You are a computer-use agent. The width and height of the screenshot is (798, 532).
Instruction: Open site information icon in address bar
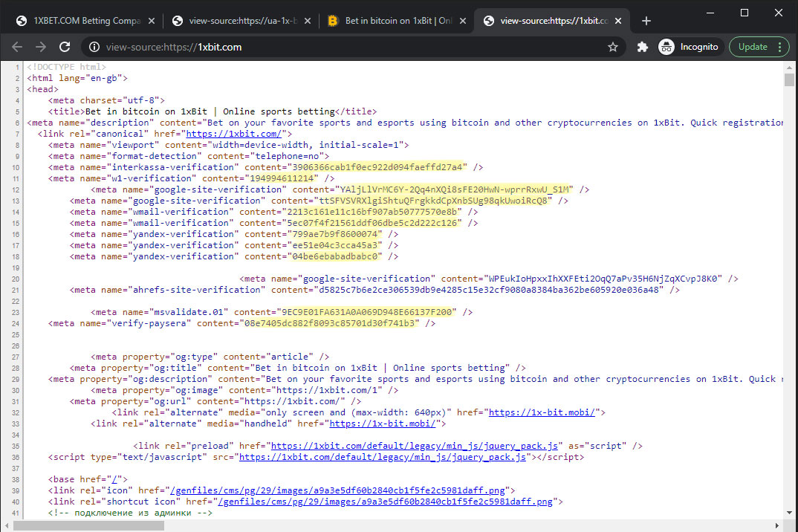click(94, 47)
